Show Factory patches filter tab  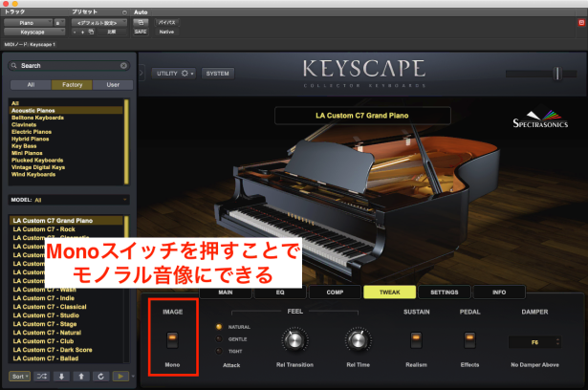(72, 85)
